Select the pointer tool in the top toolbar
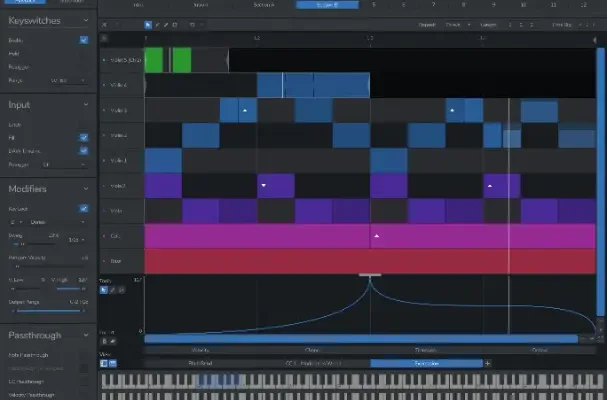Image resolution: width=607 pixels, height=400 pixels. click(x=148, y=23)
